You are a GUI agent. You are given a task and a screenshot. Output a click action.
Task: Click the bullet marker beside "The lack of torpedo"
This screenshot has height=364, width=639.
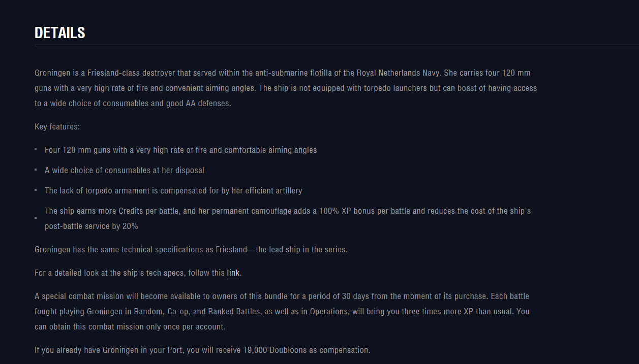36,190
